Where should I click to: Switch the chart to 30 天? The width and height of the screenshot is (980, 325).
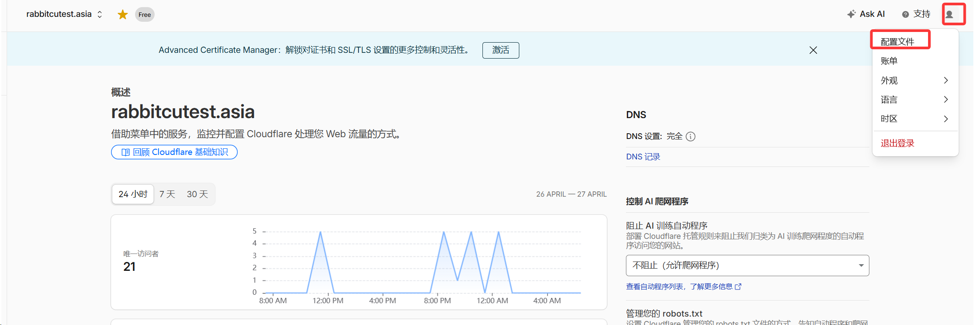(197, 194)
